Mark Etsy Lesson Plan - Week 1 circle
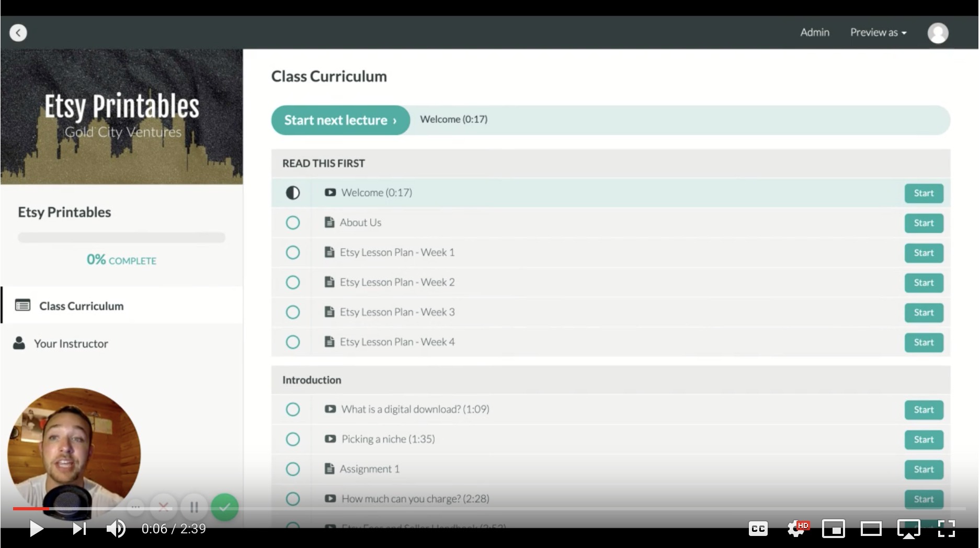Image resolution: width=980 pixels, height=548 pixels. point(293,252)
